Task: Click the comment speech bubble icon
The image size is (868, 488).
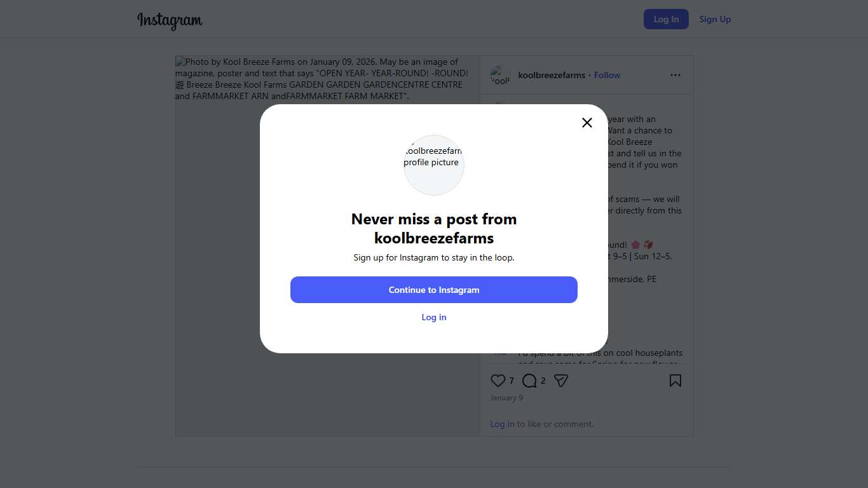Action: [x=529, y=381]
